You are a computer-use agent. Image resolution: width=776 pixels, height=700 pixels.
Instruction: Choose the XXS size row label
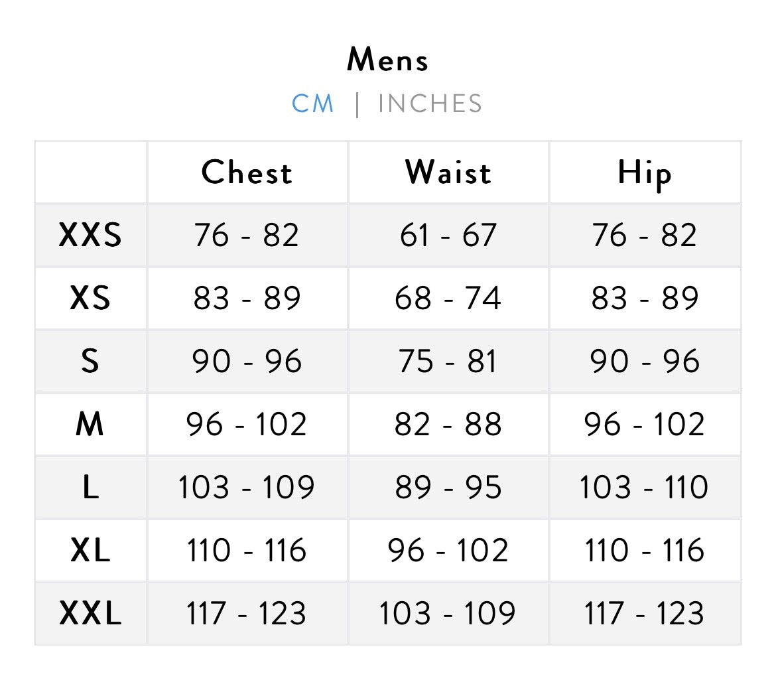[90, 235]
